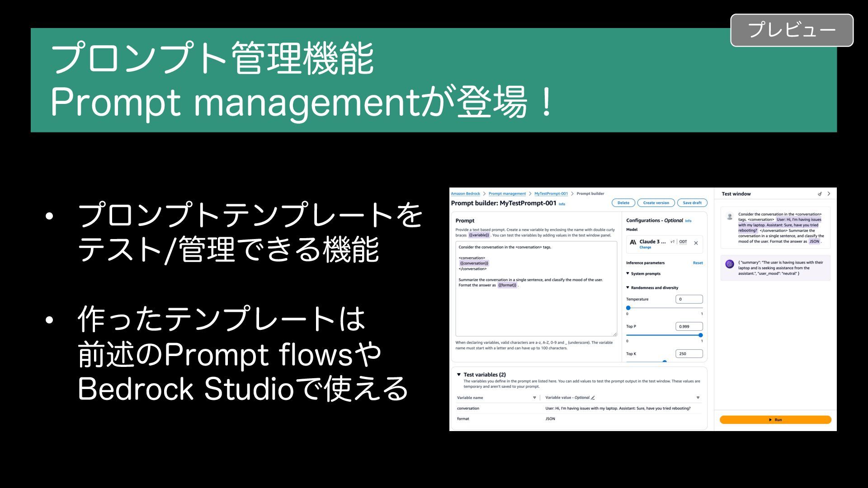Collapse Randomness and diversity section
The image size is (868, 488).
pyautogui.click(x=627, y=287)
